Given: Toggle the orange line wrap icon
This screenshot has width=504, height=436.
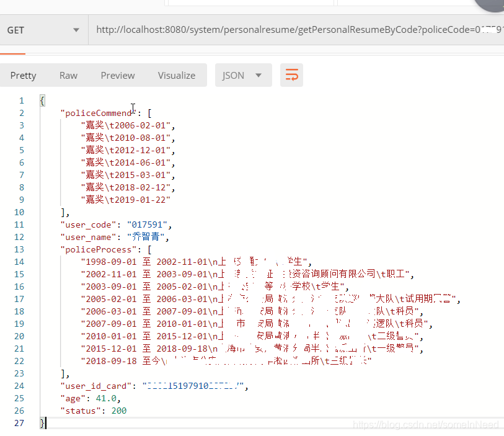Looking at the screenshot, I should 291,75.
